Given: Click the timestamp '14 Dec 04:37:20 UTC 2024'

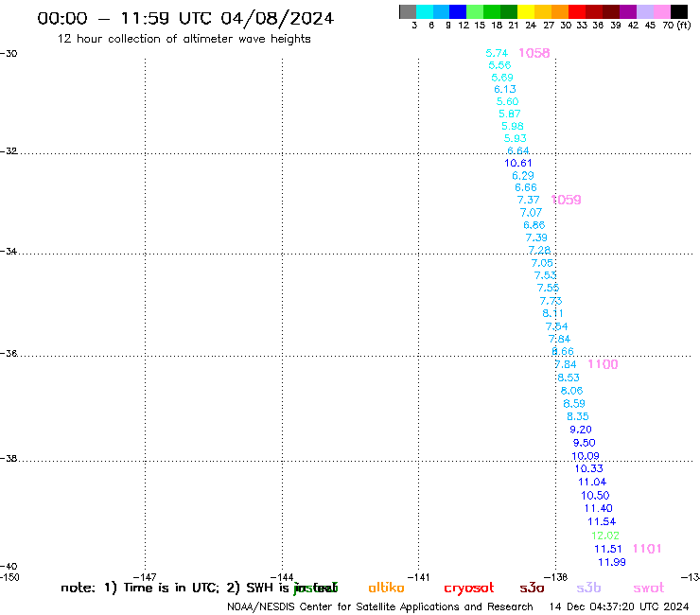Looking at the screenshot, I should [x=620, y=606].
